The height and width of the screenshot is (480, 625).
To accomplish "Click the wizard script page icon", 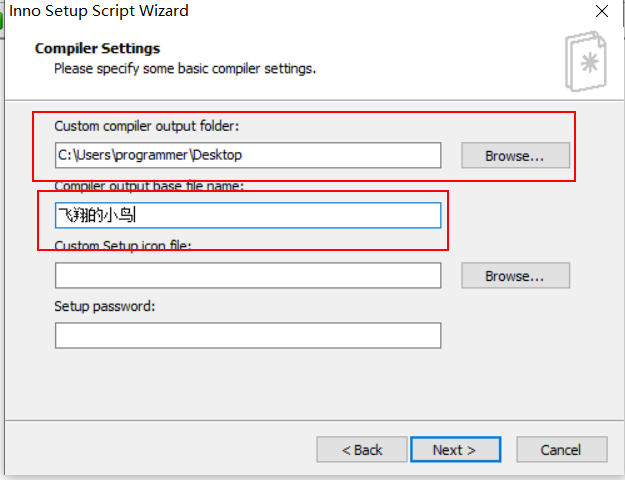I will pyautogui.click(x=586, y=61).
